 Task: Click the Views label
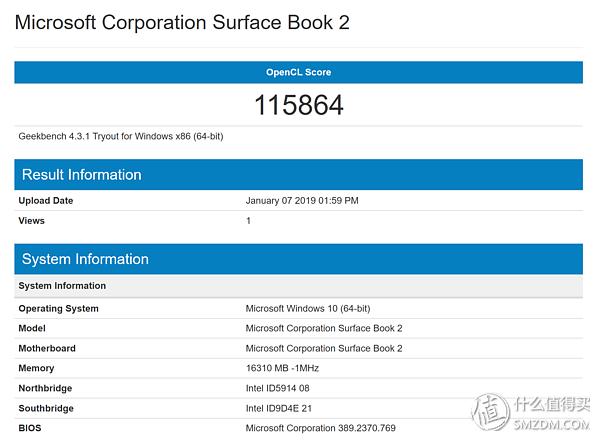31,221
